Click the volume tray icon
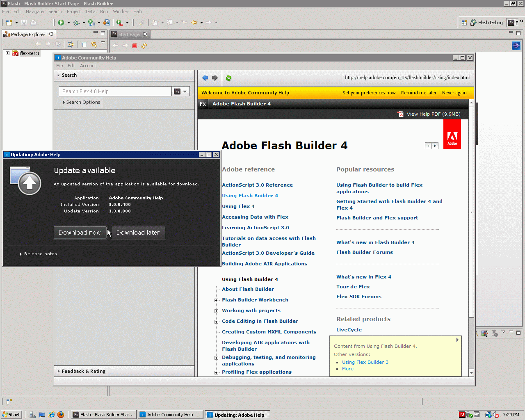525x420 pixels. (x=496, y=415)
